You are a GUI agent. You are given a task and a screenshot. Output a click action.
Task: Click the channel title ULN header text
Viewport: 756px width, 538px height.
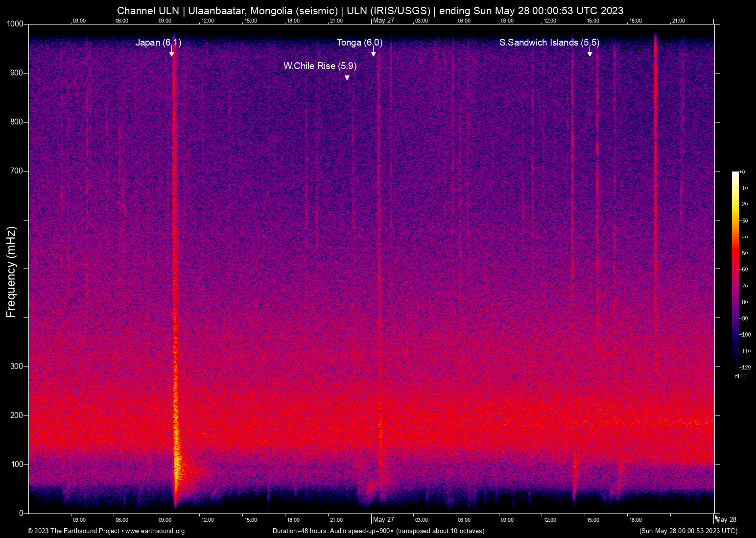coord(370,10)
